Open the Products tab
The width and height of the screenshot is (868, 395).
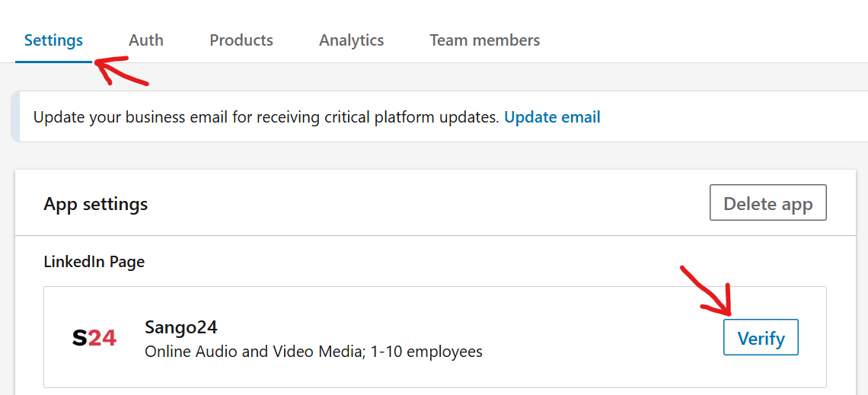coord(241,40)
